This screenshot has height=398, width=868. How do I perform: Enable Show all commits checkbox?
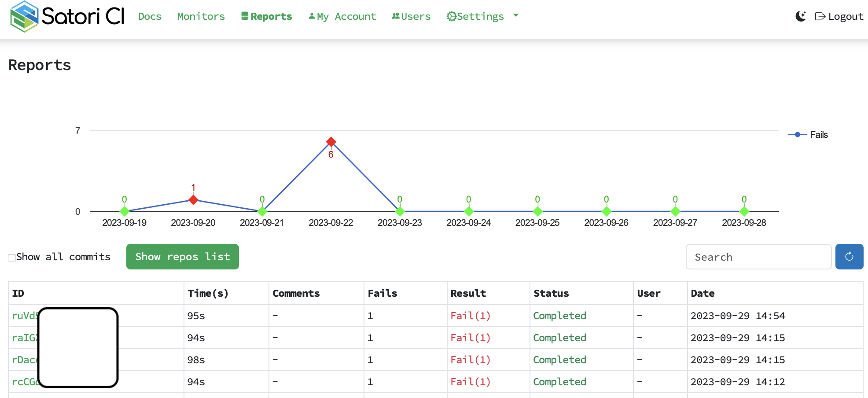click(12, 258)
